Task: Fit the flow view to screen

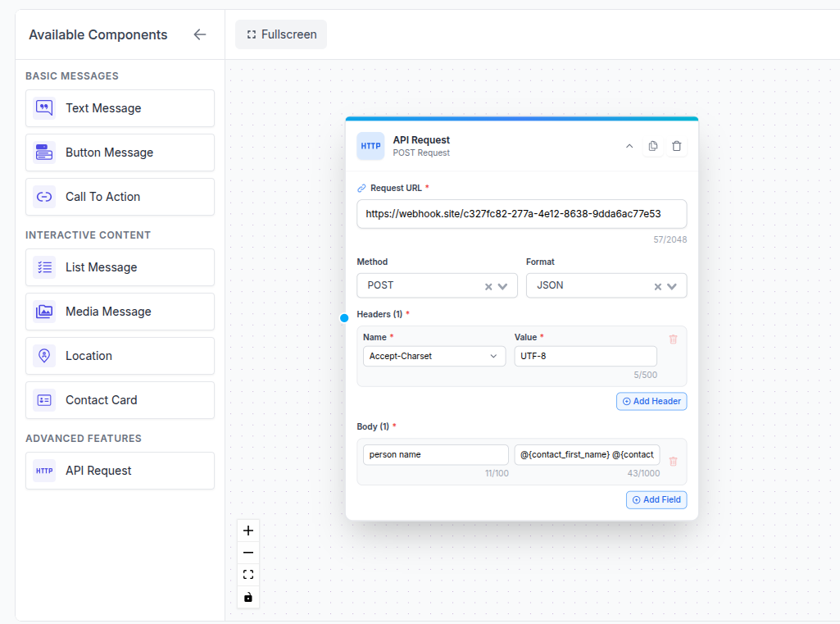Action: [x=247, y=574]
